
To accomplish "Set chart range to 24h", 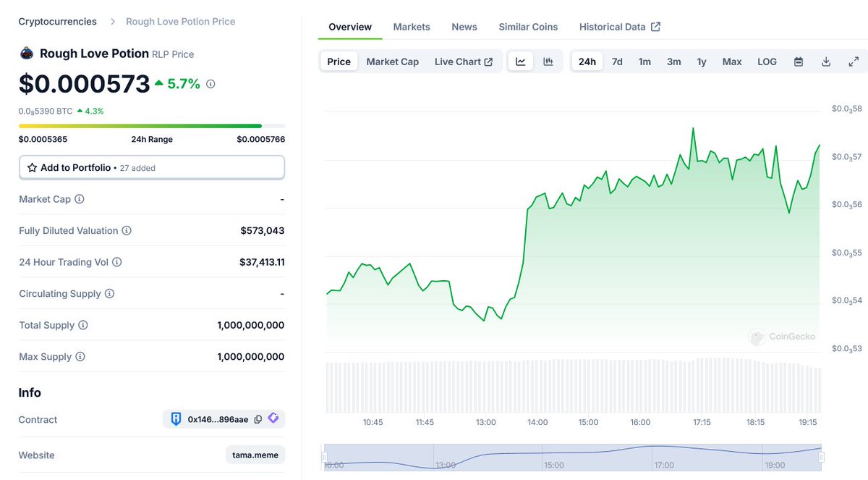I will point(587,62).
